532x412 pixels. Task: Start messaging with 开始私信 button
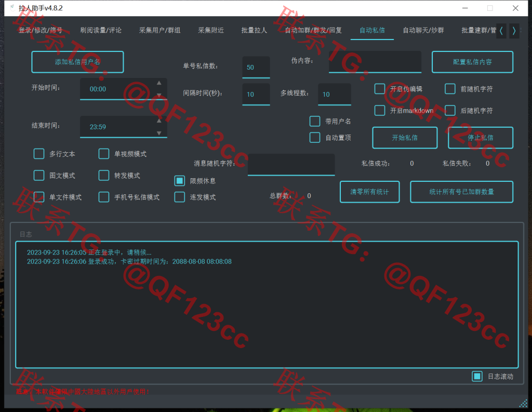pyautogui.click(x=405, y=138)
